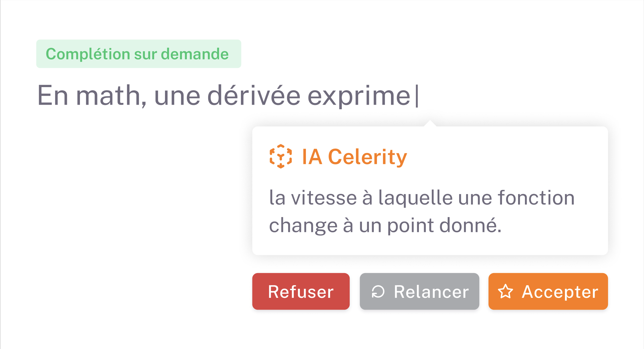Select suggestion line "la vitesse à laquelle une fonction"
The height and width of the screenshot is (349, 644).
pos(421,198)
